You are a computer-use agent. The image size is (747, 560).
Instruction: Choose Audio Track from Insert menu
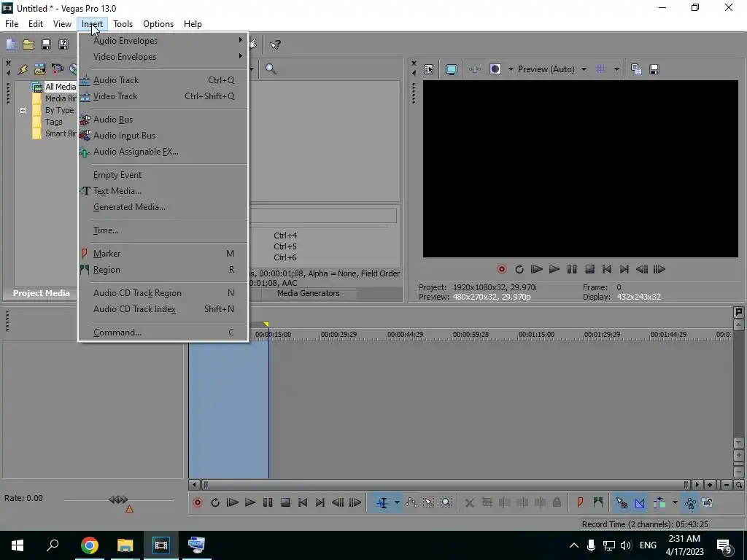[x=163, y=80]
